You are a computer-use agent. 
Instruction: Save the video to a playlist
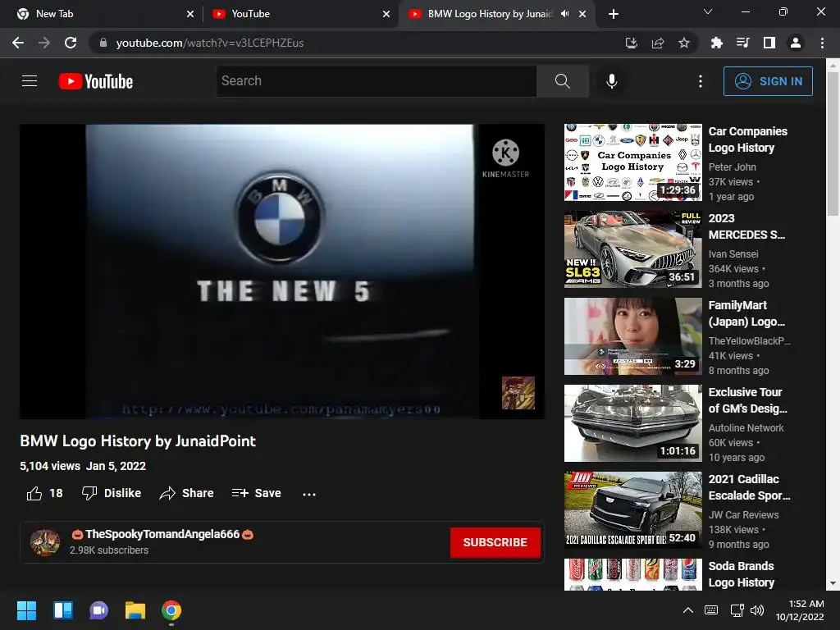click(x=256, y=493)
